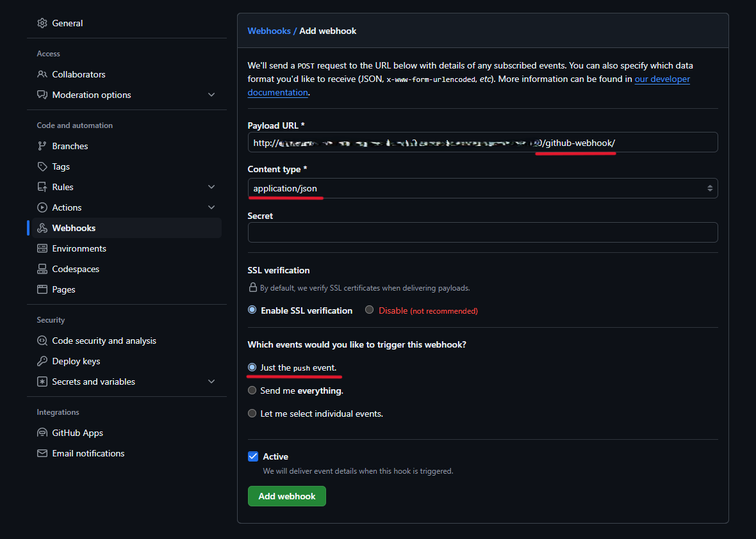Click the 'Add webhook' breadcrumb heading text
The image size is (756, 539).
pos(328,31)
